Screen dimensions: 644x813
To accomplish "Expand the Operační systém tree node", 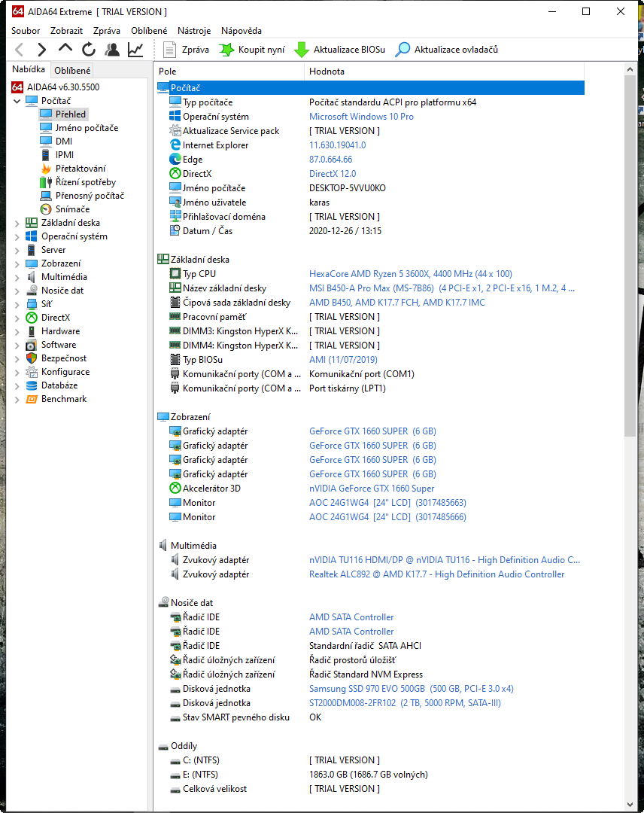I will pyautogui.click(x=17, y=237).
